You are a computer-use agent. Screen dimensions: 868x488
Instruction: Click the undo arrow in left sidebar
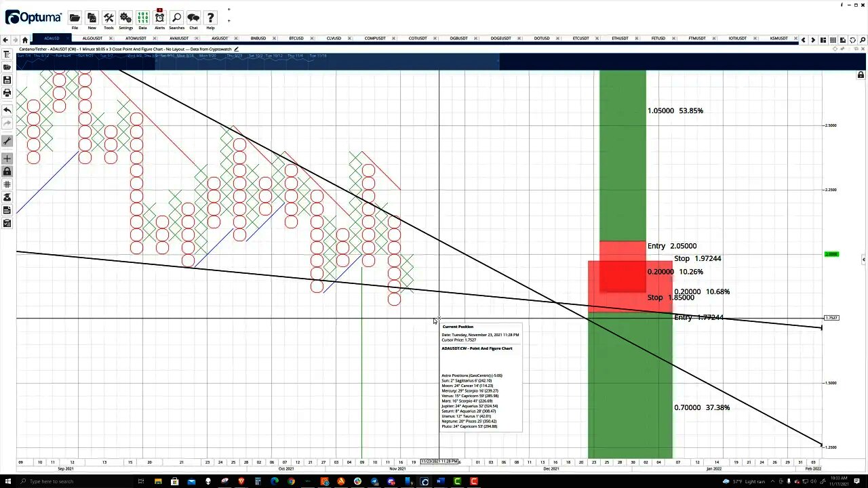[7, 110]
